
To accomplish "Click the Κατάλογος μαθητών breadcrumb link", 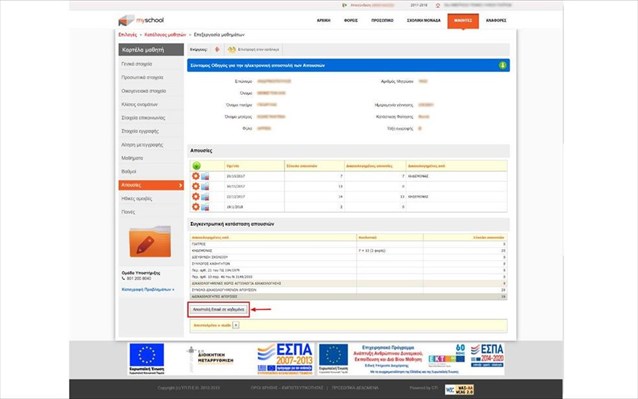I will 165,35.
